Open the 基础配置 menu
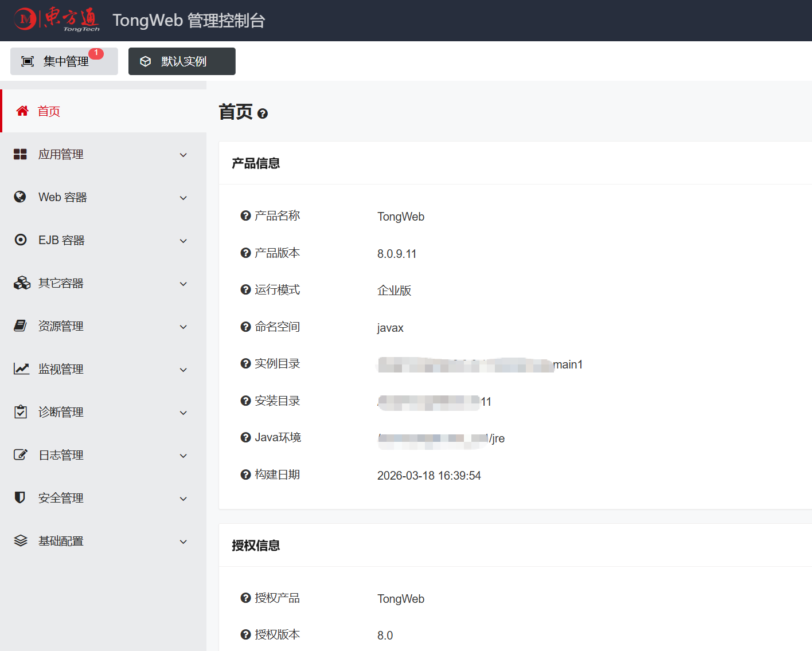812x651 pixels. [x=103, y=541]
